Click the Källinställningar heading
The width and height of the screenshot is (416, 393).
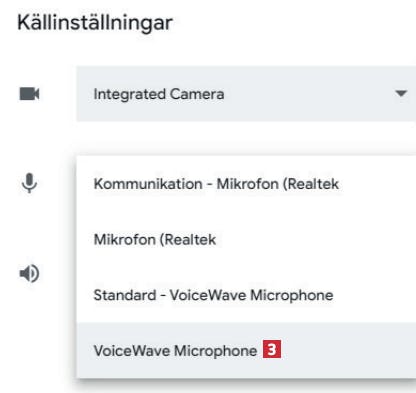pos(95,23)
